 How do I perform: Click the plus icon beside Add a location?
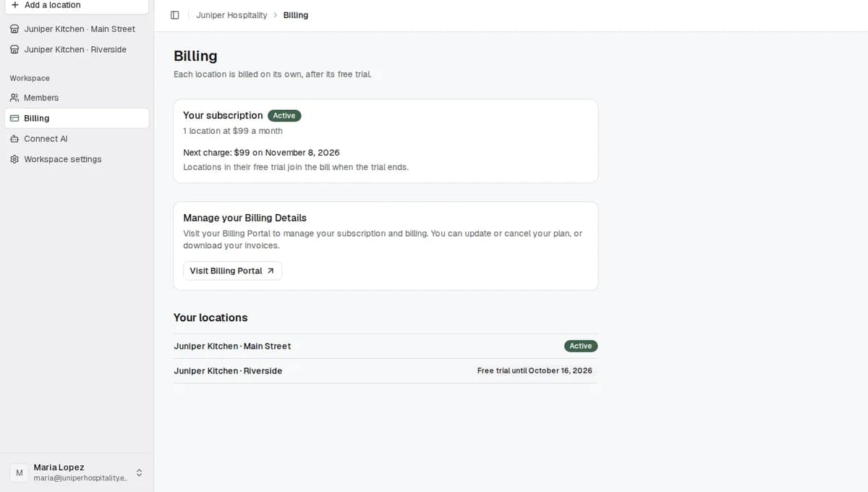point(14,5)
